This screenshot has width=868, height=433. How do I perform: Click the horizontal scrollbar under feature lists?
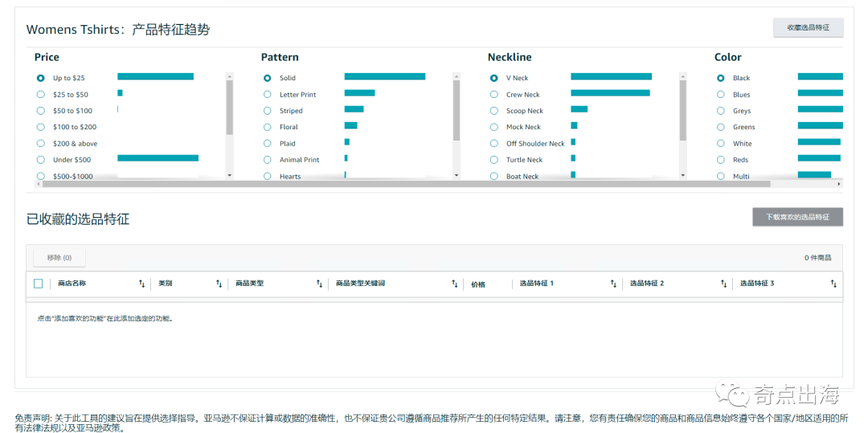[x=402, y=184]
